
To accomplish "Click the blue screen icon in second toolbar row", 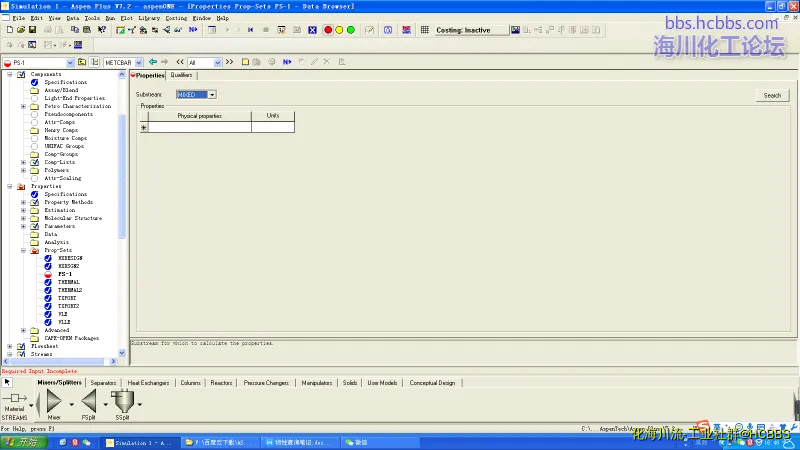I will (x=78, y=45).
